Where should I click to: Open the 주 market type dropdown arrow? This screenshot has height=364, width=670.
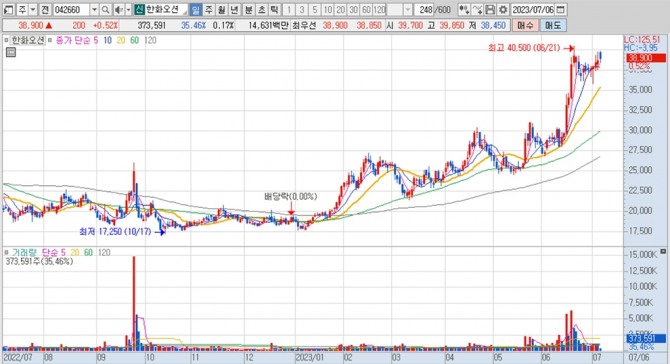[x=33, y=9]
